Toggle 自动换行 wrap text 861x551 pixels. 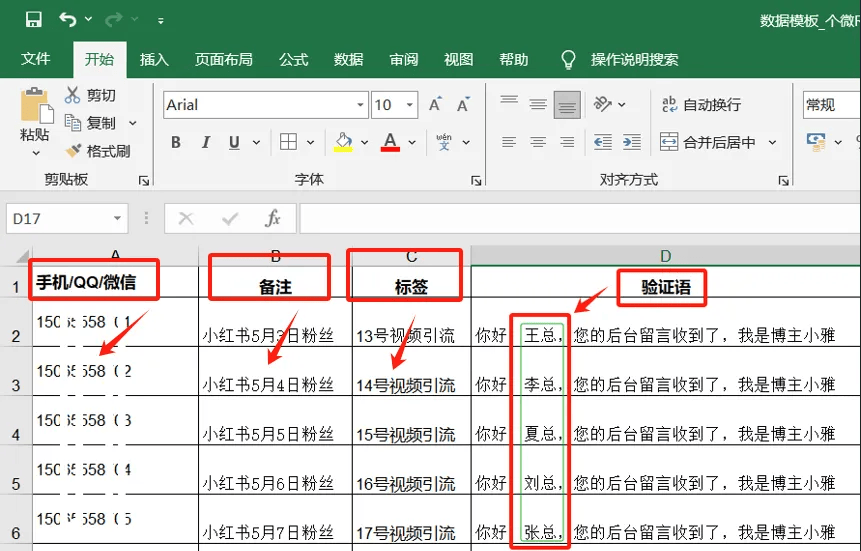tap(701, 104)
